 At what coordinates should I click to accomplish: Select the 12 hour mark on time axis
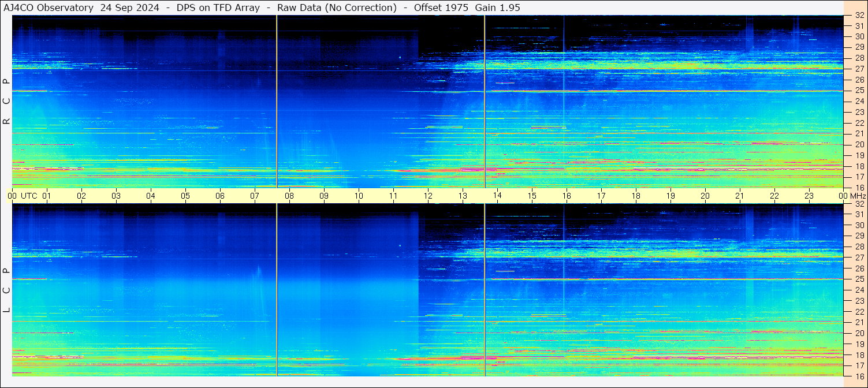click(x=428, y=196)
